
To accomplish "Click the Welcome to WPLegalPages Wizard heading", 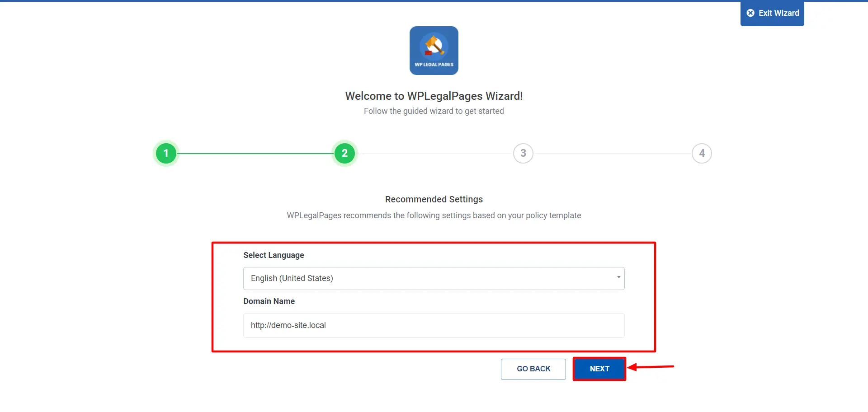I will point(434,96).
